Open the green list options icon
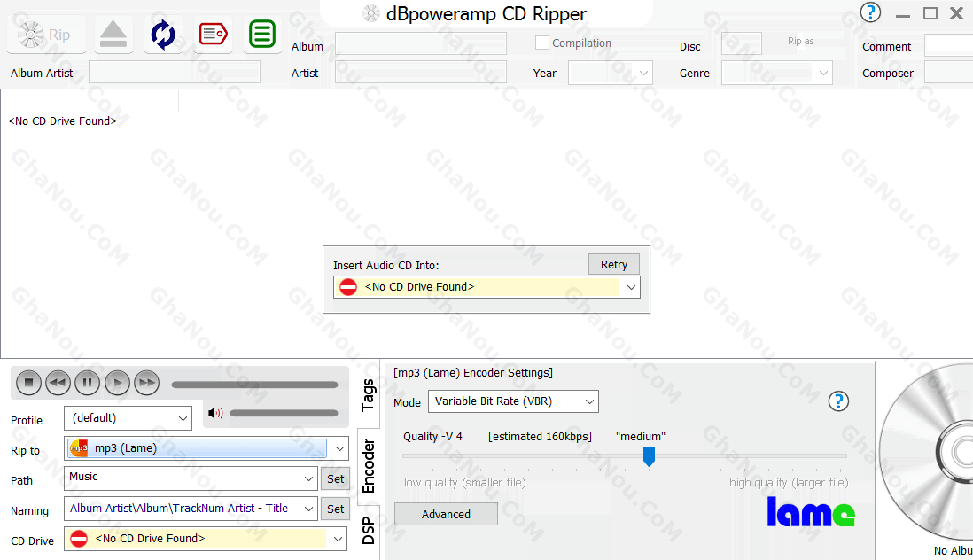The height and width of the screenshot is (560, 973). (x=262, y=35)
